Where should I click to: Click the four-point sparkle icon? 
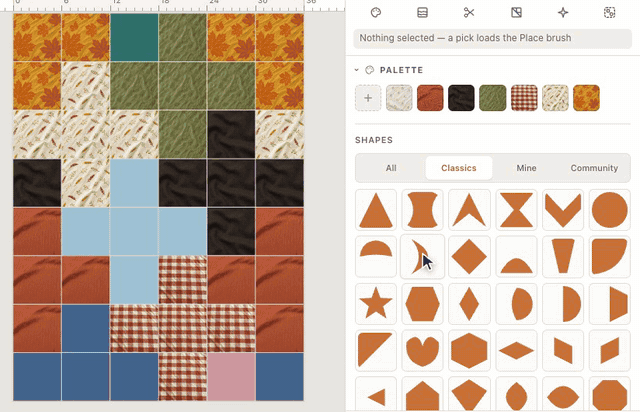563,13
